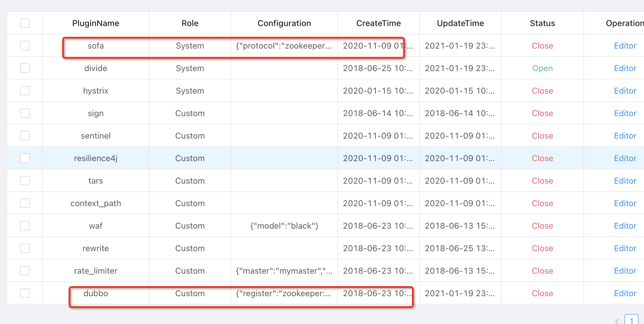Select page 1 in pagination

pos(631,320)
